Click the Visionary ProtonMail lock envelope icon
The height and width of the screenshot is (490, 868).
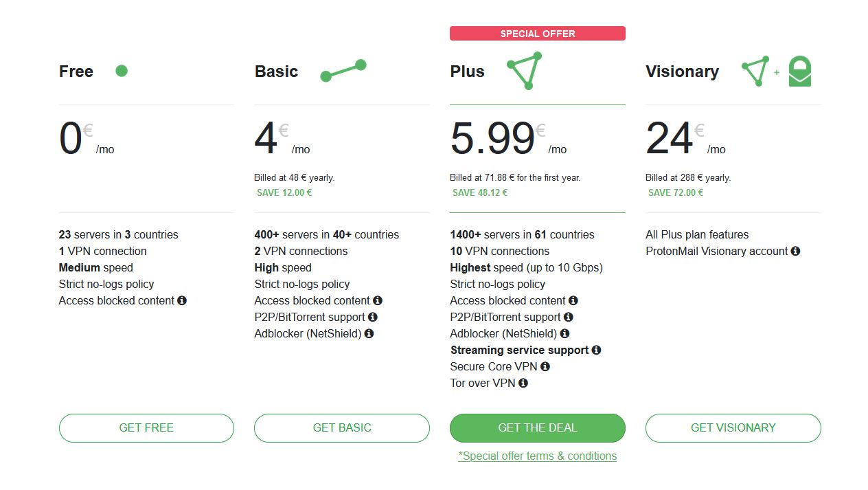click(x=799, y=71)
